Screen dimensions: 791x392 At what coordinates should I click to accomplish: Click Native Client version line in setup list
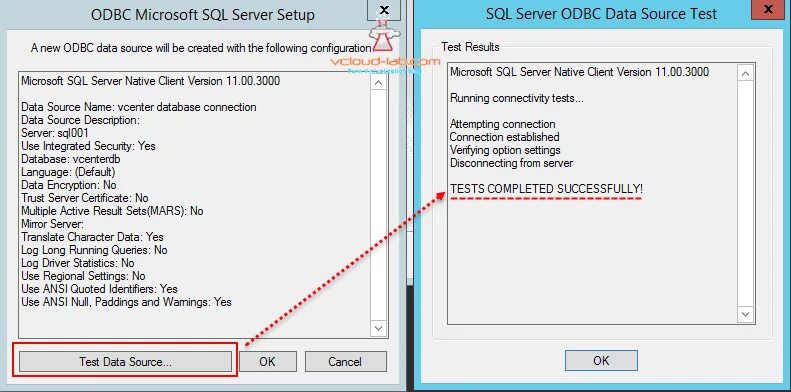pos(150,81)
